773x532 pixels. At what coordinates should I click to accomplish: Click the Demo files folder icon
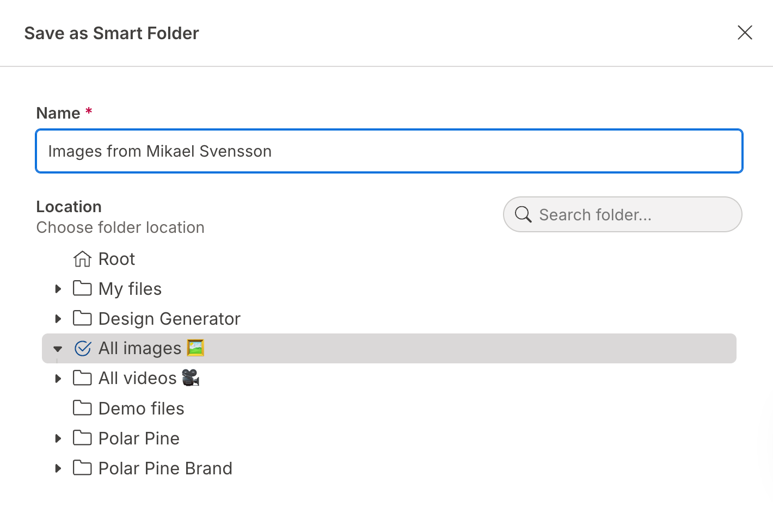(82, 408)
